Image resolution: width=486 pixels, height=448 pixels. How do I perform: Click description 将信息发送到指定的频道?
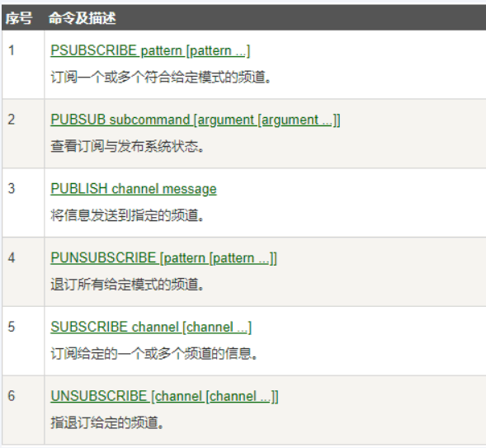[x=127, y=215]
